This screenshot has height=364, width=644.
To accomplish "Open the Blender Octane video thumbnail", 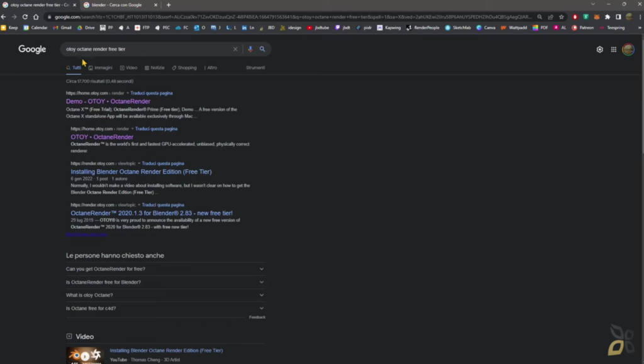I will tap(85, 355).
